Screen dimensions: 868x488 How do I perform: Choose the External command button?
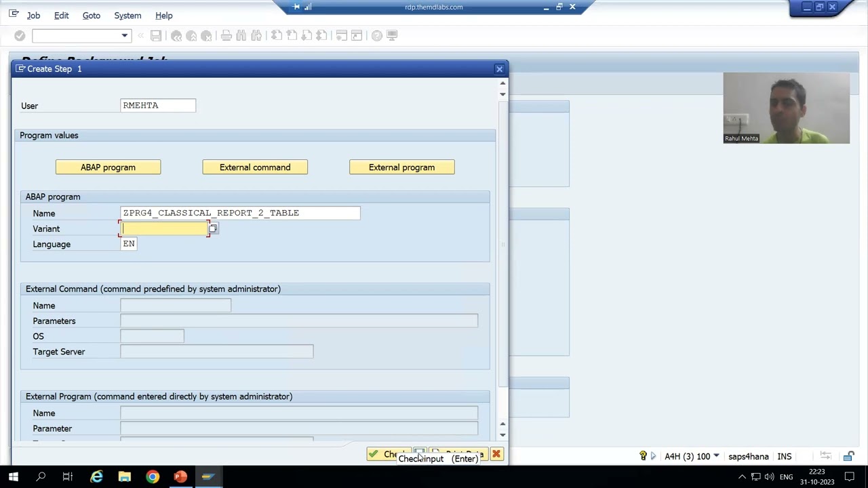coord(255,167)
